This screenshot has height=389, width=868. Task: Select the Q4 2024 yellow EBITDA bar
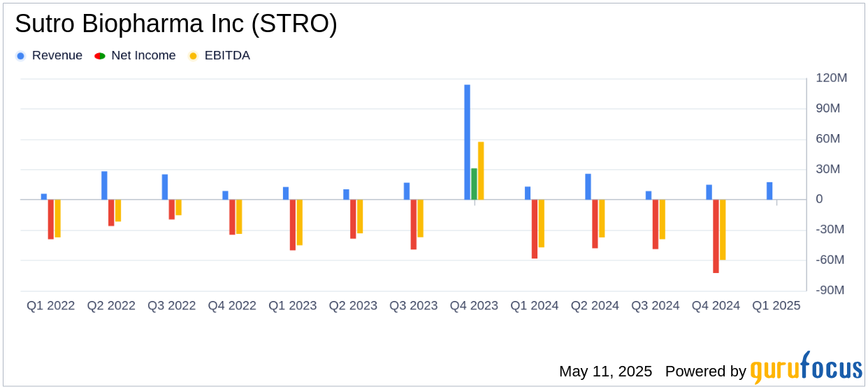coord(723,230)
